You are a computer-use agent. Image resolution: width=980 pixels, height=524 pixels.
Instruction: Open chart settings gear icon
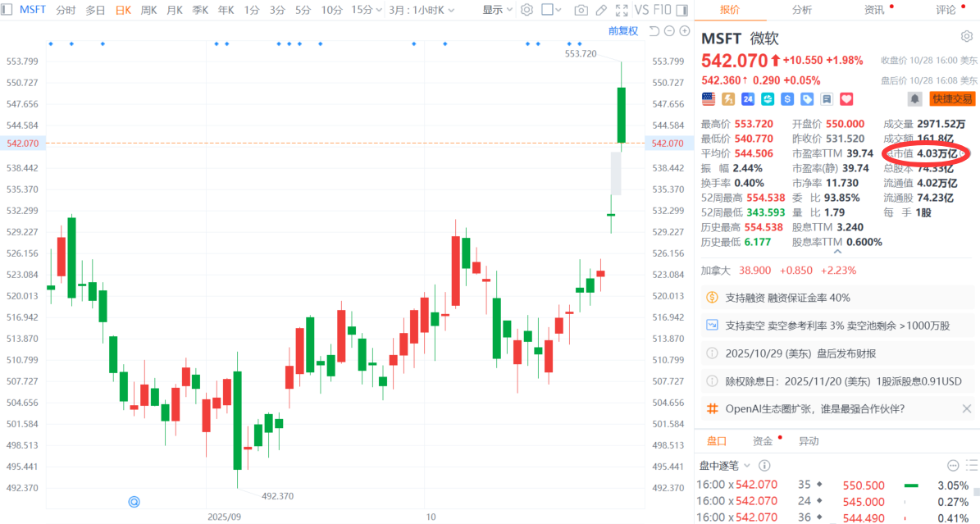[x=526, y=10]
